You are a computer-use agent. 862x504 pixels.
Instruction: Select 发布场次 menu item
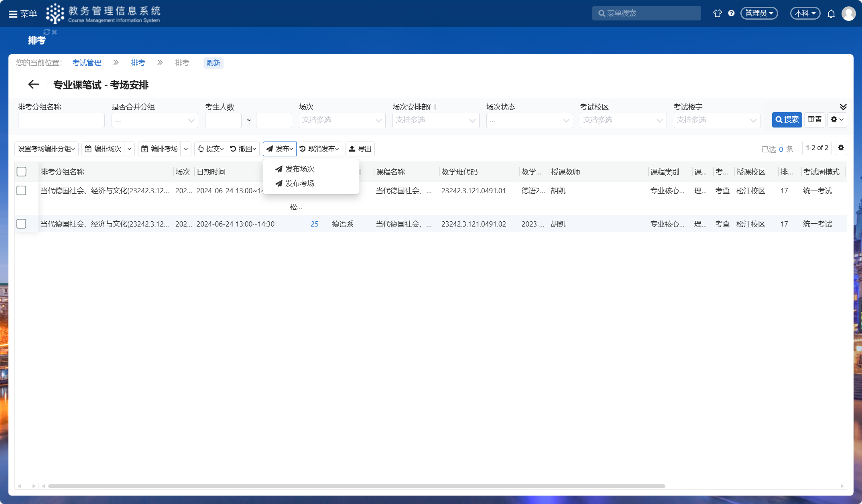299,169
